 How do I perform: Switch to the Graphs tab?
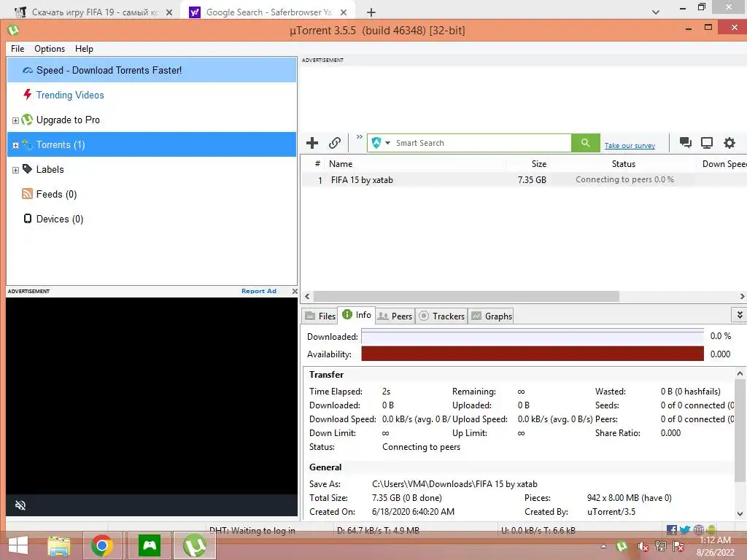click(491, 316)
